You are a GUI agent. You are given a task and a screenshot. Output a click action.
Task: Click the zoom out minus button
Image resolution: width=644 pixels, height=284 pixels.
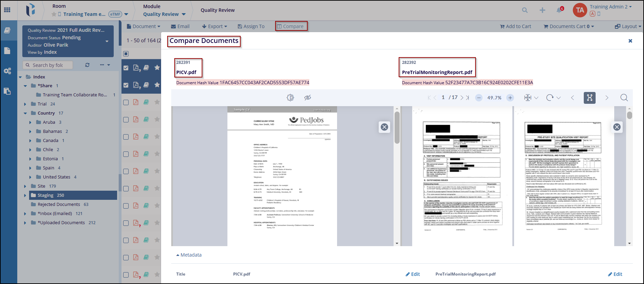coord(479,98)
